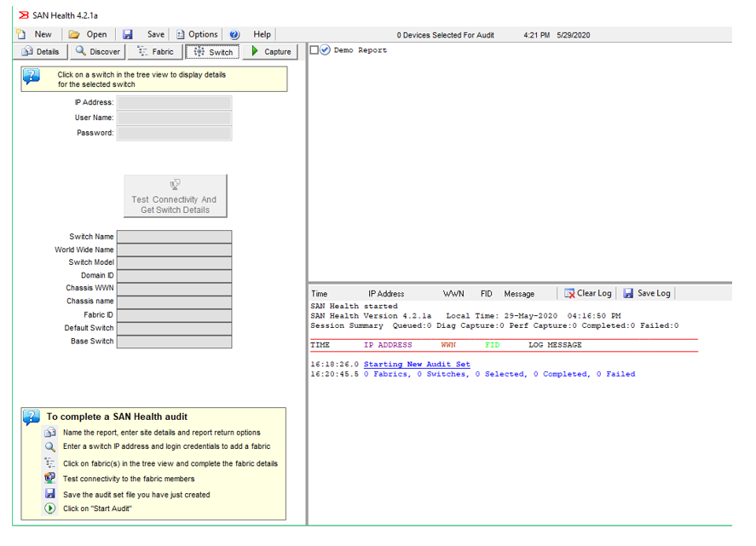Screen dimensions: 756x546
Task: Click the blue Help question mark icon
Action: [234, 34]
